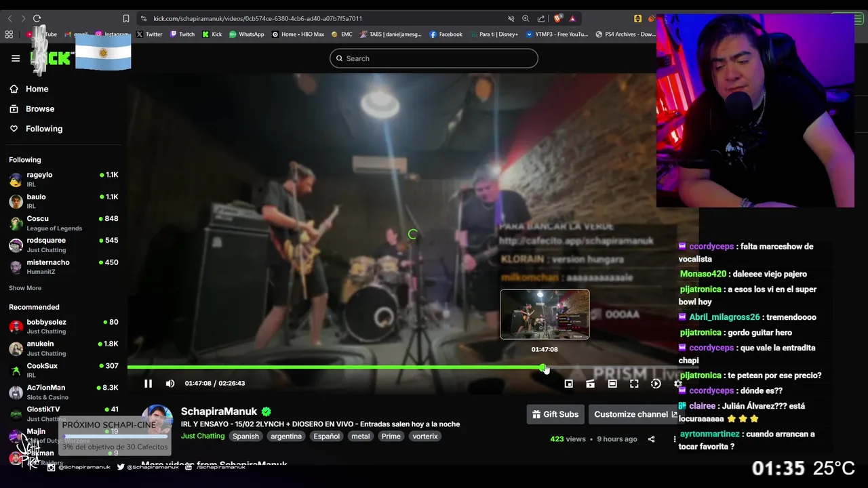This screenshot has height=488, width=868.
Task: Reload the page with browser refresh icon
Action: tap(37, 18)
